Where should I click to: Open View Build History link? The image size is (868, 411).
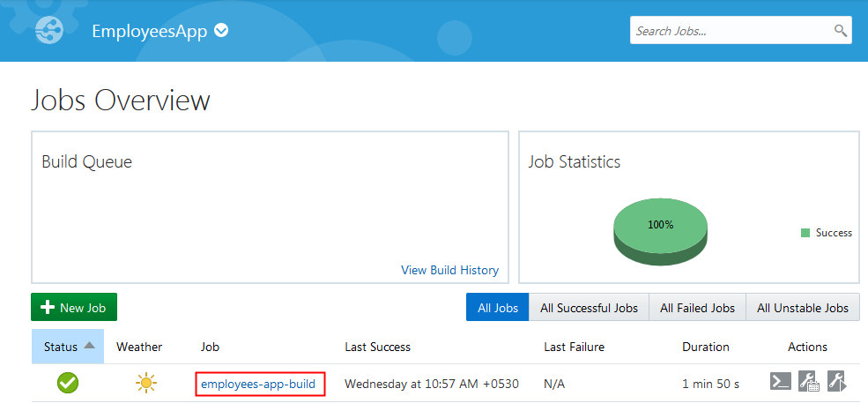(x=449, y=270)
